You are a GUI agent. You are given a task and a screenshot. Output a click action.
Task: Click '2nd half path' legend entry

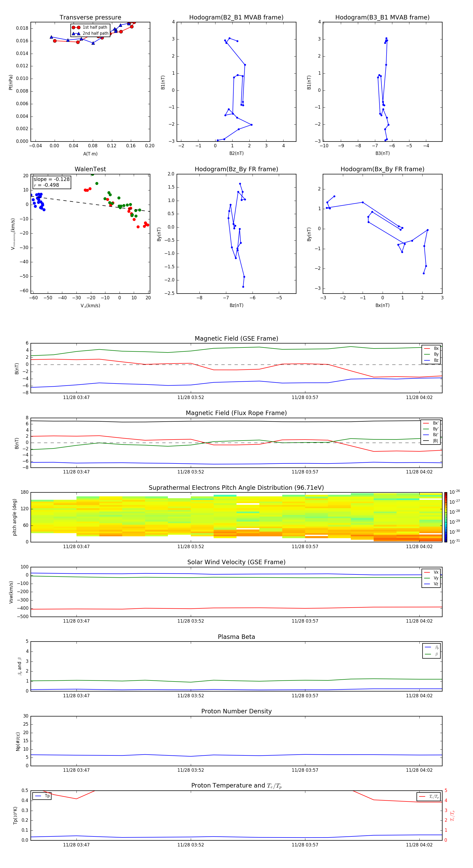pyautogui.click(x=91, y=33)
